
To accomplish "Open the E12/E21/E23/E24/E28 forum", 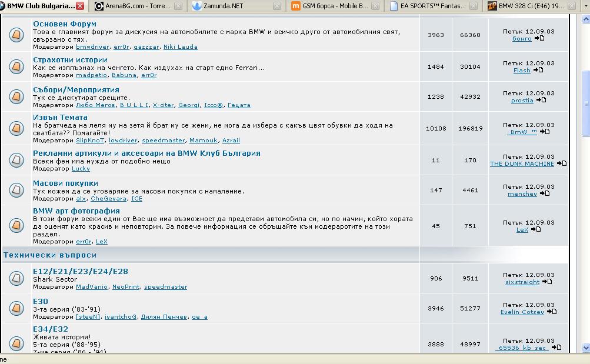I will point(80,271).
